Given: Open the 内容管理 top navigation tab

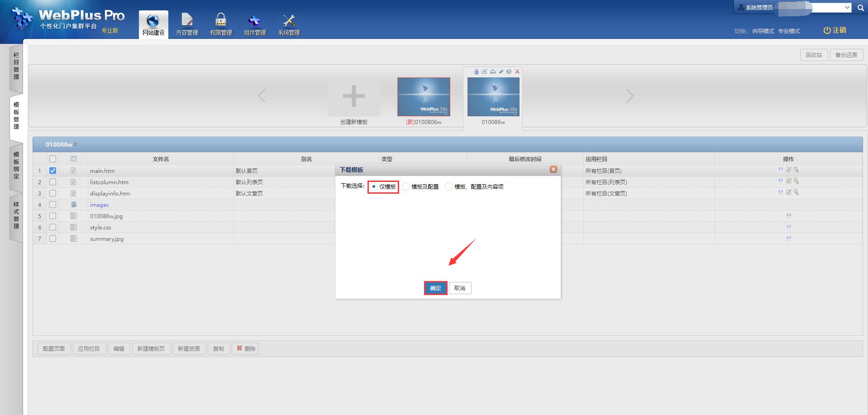Looking at the screenshot, I should tap(187, 24).
